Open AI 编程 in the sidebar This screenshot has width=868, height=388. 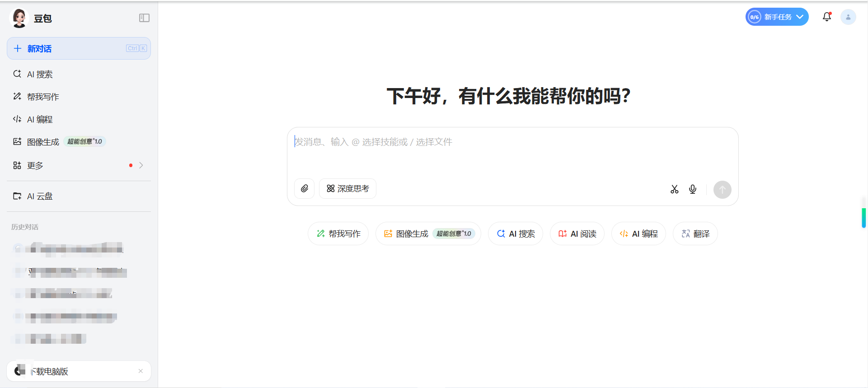point(79,119)
